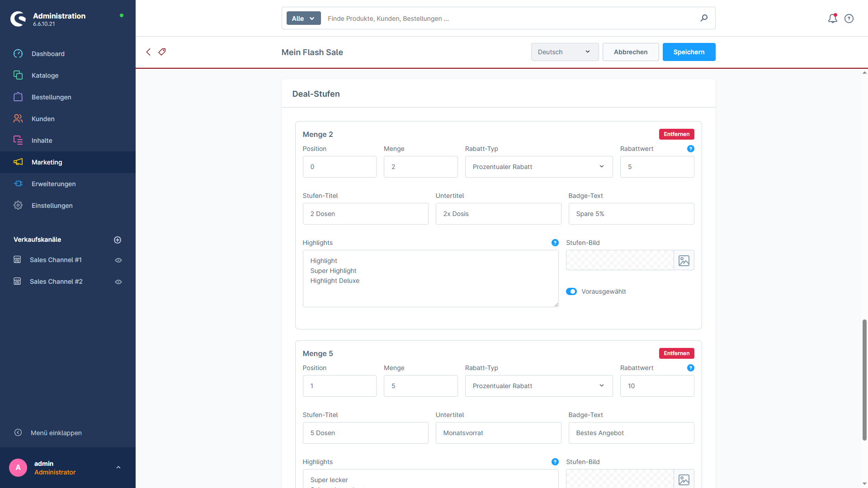Viewport: 868px width, 488px height.
Task: Toggle visibility eye for Sales Channel #1
Action: point(118,260)
